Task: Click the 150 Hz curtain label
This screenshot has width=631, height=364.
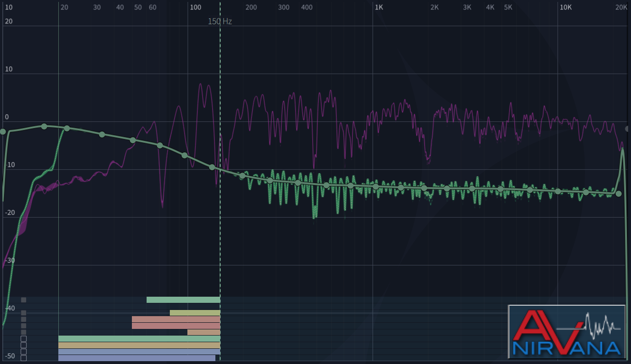Action: pyautogui.click(x=220, y=21)
